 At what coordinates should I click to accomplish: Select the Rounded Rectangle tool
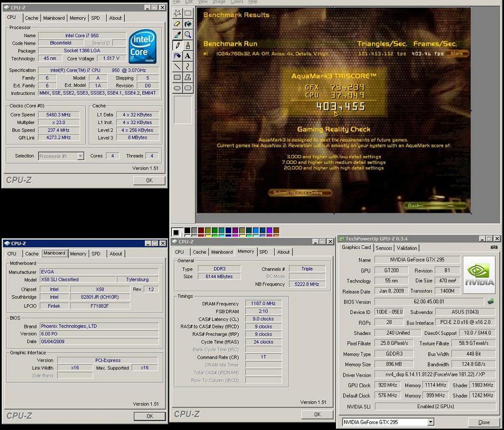[x=188, y=87]
